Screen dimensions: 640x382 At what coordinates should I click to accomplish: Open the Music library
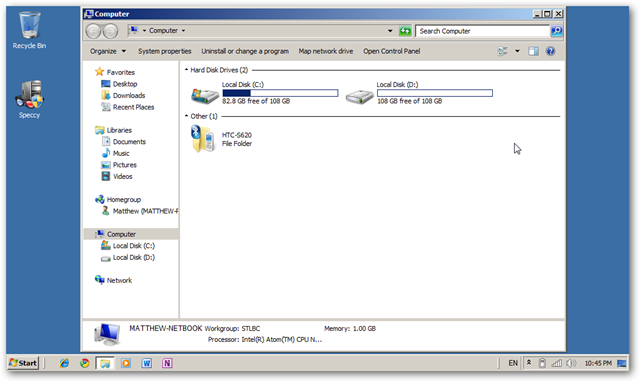(x=121, y=153)
